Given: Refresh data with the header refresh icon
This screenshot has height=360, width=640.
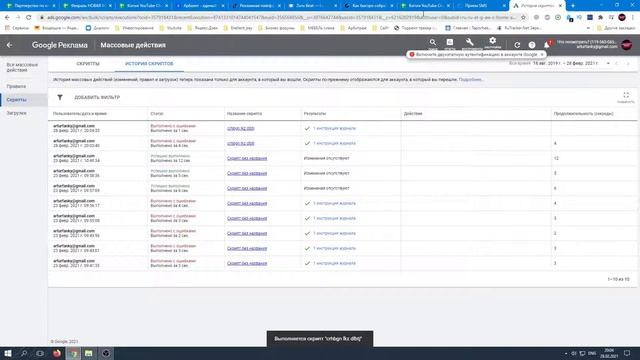Looking at the screenshot, I should [x=517, y=45].
